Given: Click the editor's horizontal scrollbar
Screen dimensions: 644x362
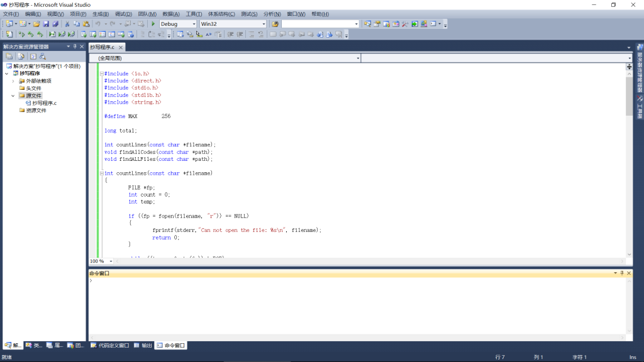Looking at the screenshot, I should (370, 261).
